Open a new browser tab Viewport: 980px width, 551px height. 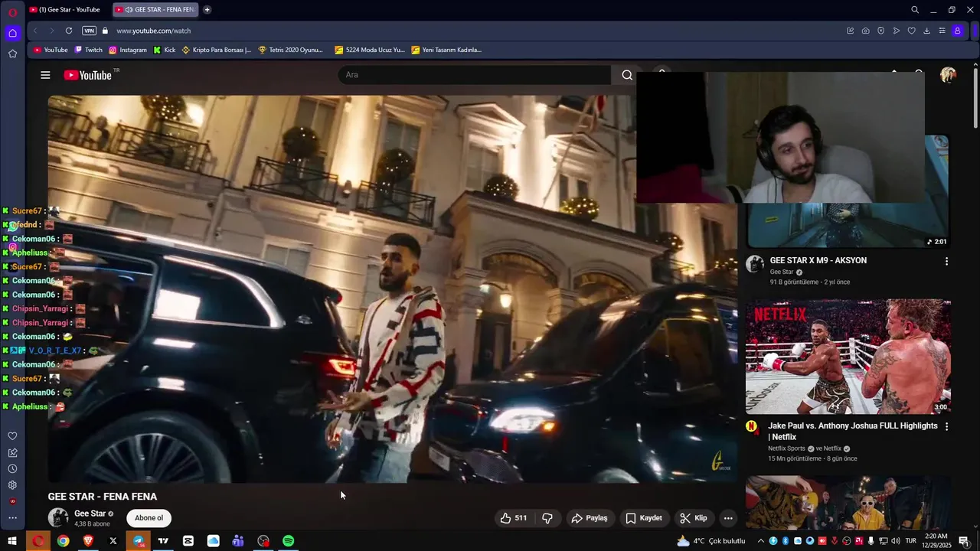click(207, 10)
